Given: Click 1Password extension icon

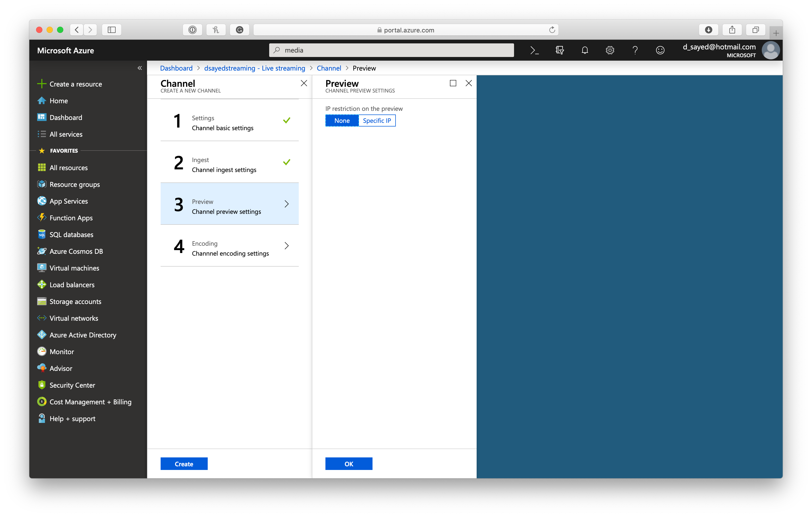Looking at the screenshot, I should (193, 30).
